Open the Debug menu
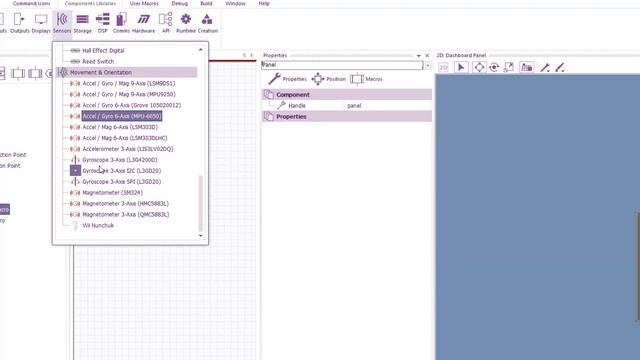The width and height of the screenshot is (640, 360). [x=180, y=3]
